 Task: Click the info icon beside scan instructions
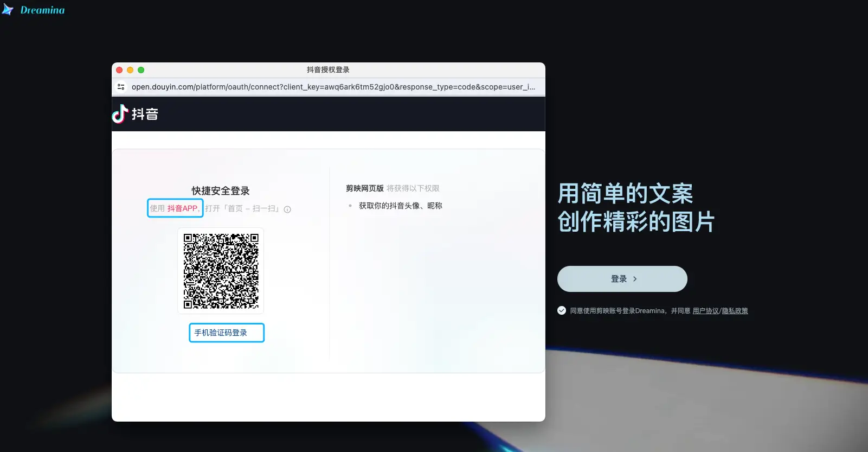(x=287, y=209)
